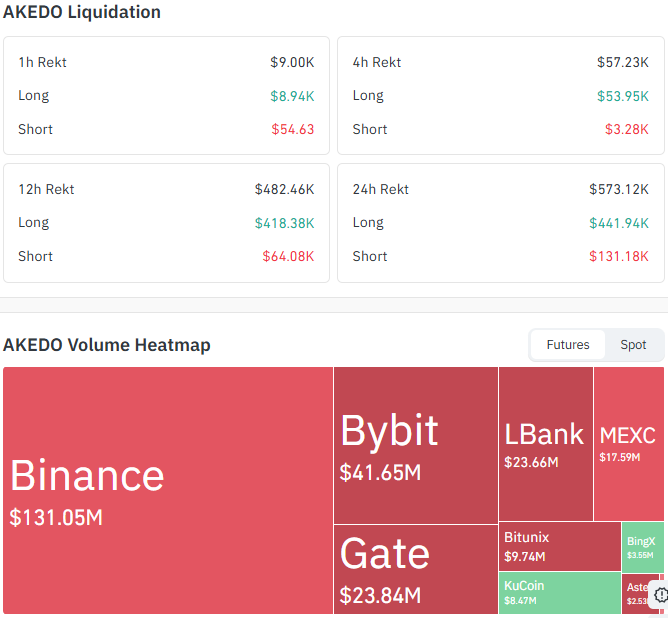This screenshot has height=618, width=668.
Task: Click the Gate volume $23.84M
Action: click(380, 595)
